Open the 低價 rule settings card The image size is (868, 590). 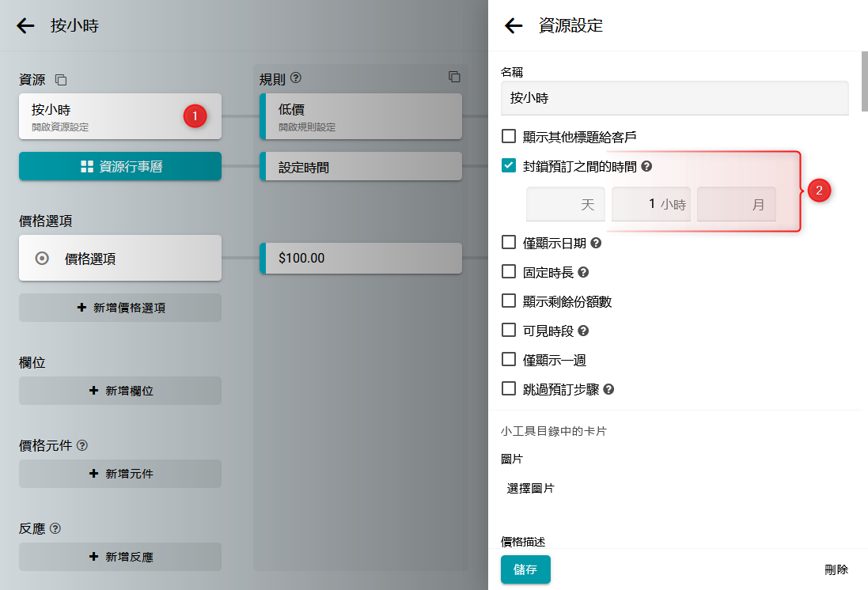(361, 116)
